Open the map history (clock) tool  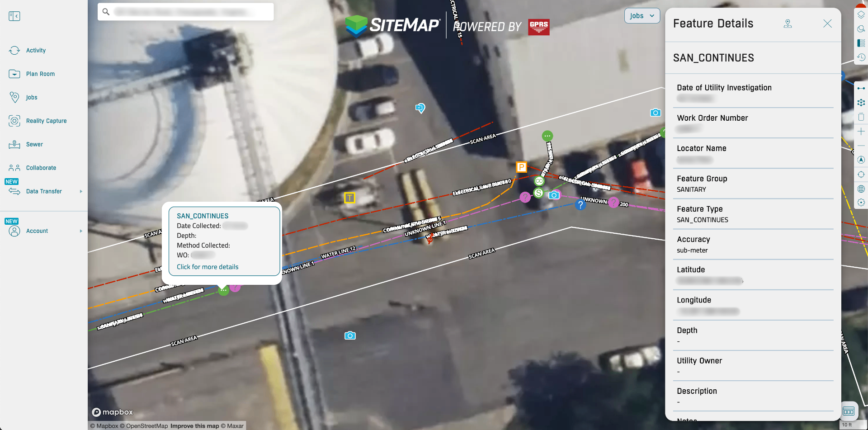point(861,58)
